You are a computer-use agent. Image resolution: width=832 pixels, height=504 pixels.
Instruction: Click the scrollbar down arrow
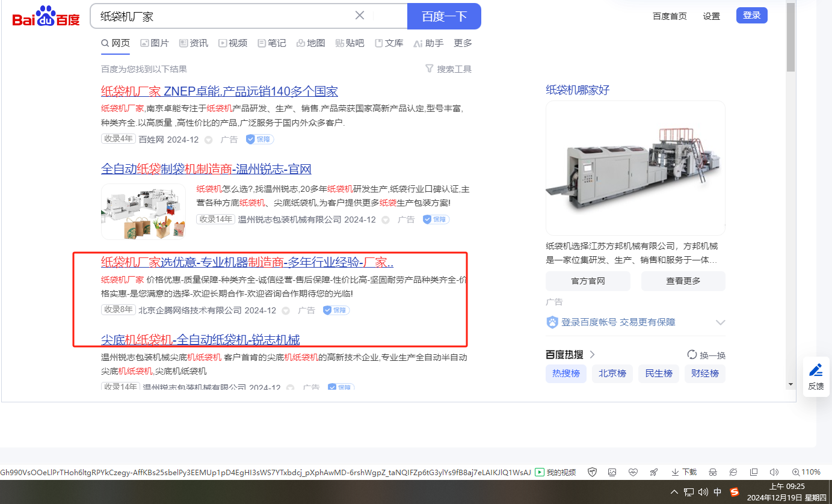791,384
